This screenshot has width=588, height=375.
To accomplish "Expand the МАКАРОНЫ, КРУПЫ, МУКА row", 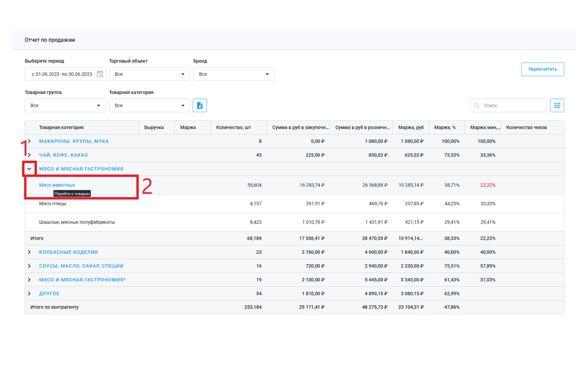I will [x=29, y=141].
